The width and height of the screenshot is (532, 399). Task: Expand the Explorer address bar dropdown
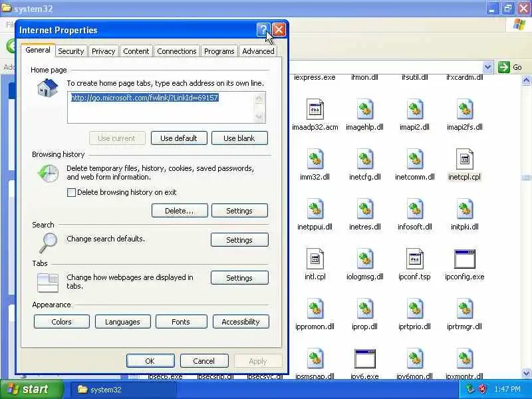487,67
